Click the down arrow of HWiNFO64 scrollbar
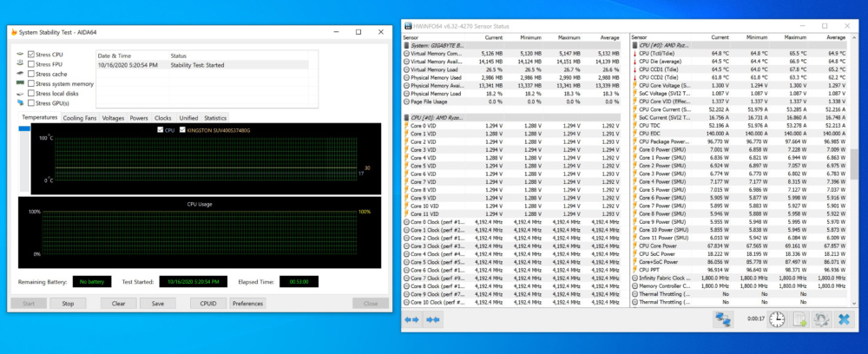Image resolution: width=868 pixels, height=354 pixels. tap(855, 303)
